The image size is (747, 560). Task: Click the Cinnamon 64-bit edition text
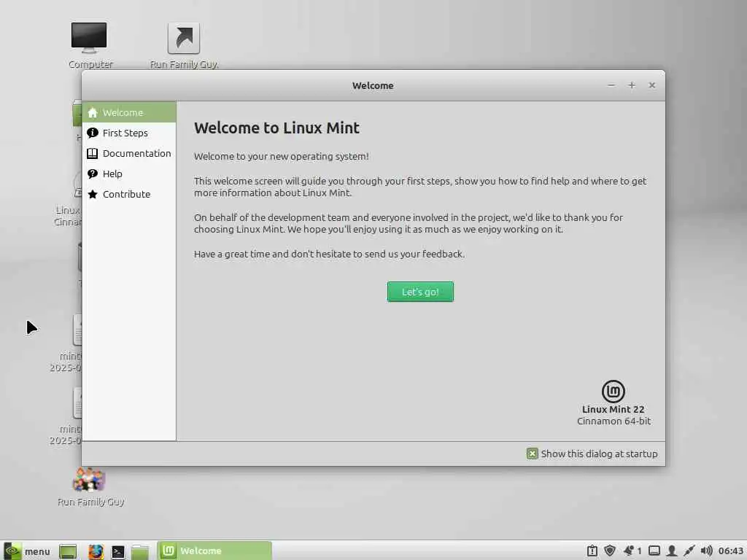coord(614,421)
